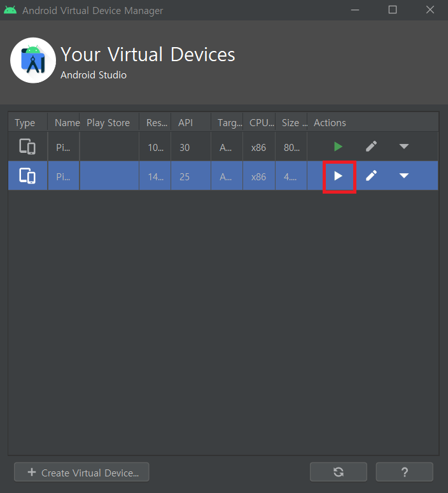The image size is (448, 493).
Task: Open help with the question mark button
Action: (404, 472)
